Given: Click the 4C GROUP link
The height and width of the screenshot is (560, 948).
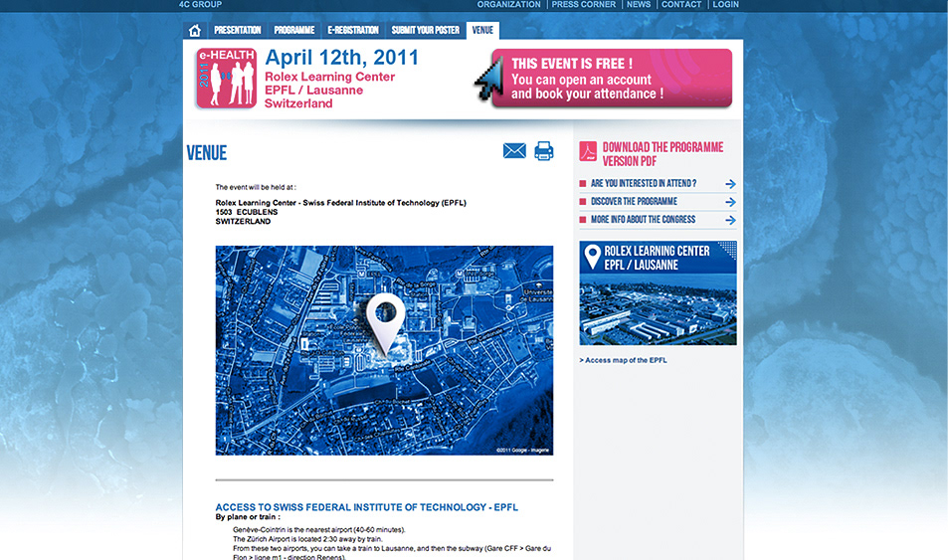Looking at the screenshot, I should [x=200, y=4].
